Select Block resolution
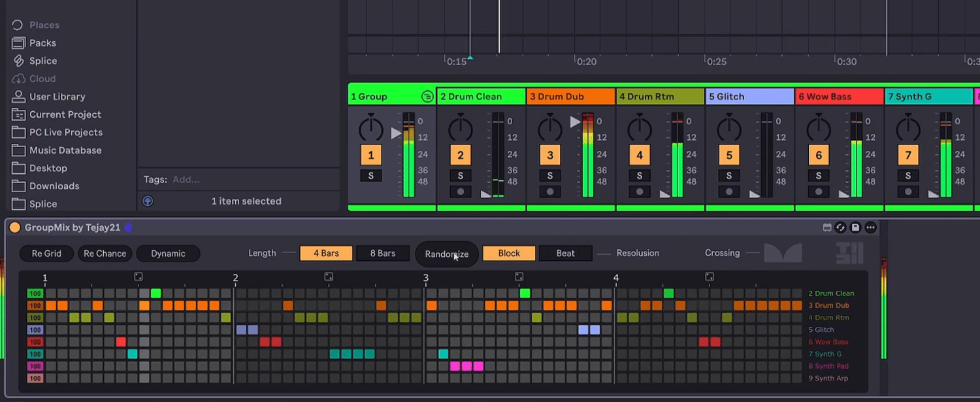This screenshot has width=980, height=402. coord(509,254)
